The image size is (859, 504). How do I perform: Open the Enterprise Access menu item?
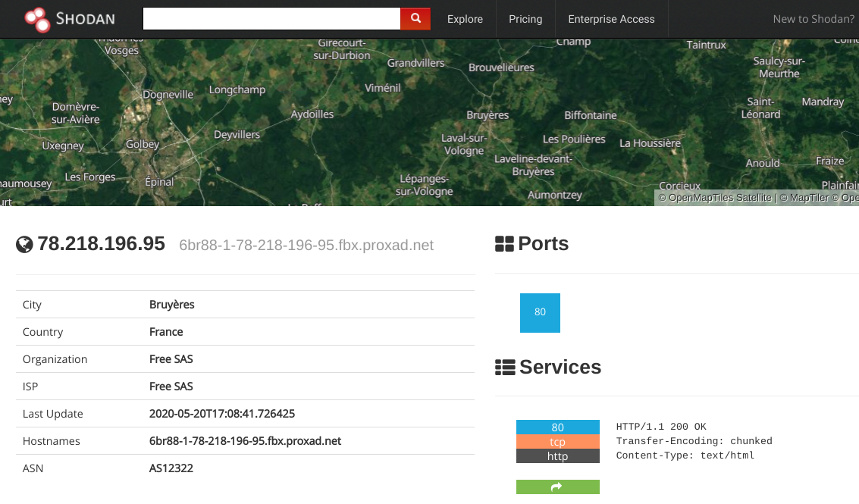pyautogui.click(x=611, y=19)
